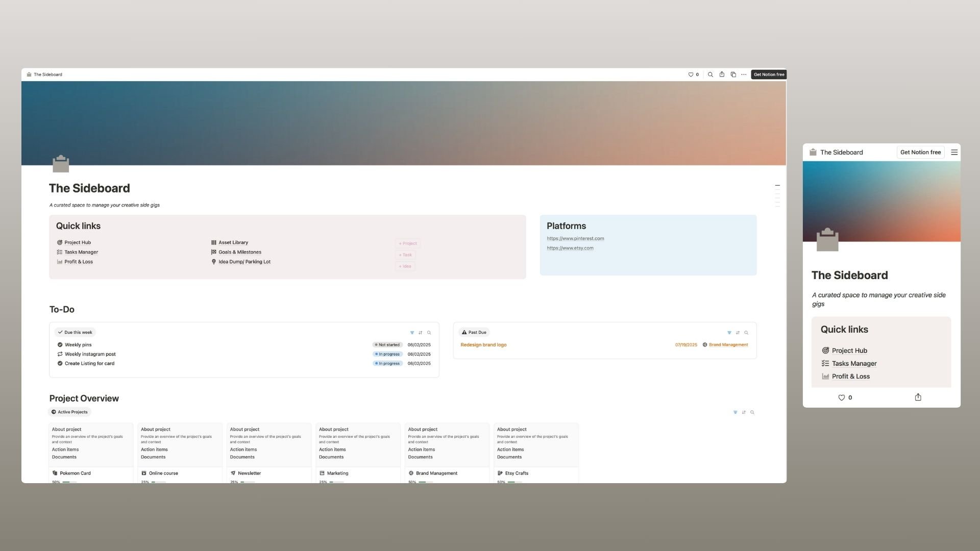
Task: Check off the Weekly pins task
Action: 60,345
